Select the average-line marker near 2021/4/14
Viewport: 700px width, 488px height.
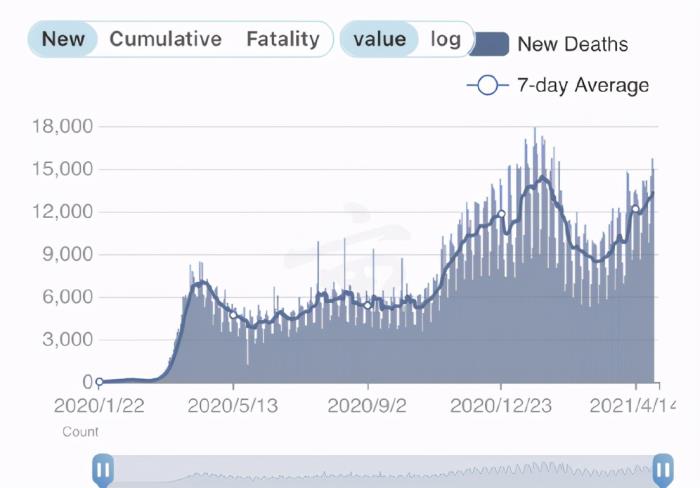point(636,210)
